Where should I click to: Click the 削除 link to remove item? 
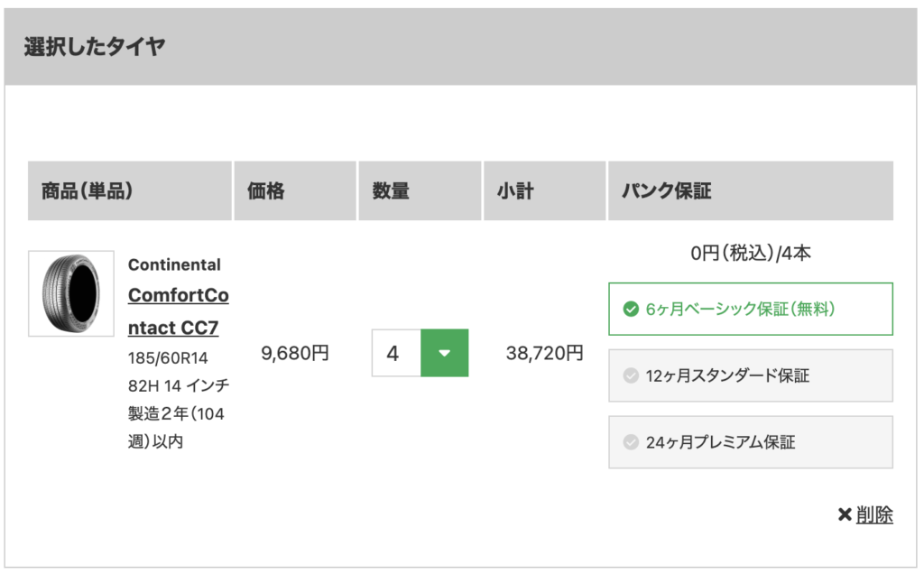(x=874, y=514)
